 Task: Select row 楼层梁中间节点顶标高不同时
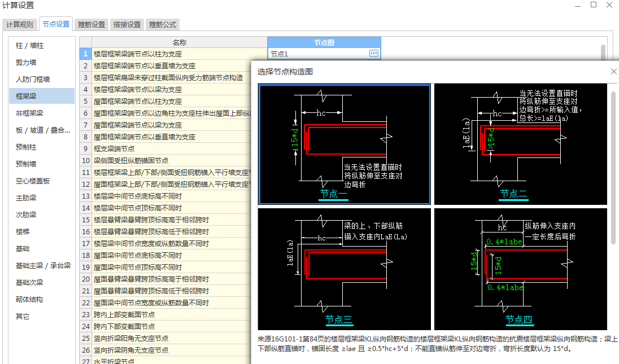(171, 208)
